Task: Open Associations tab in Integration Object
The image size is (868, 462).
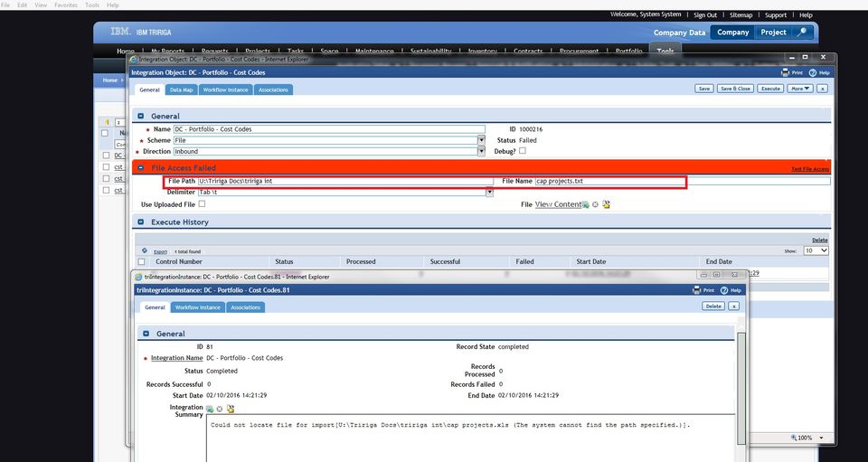Action: pos(273,90)
